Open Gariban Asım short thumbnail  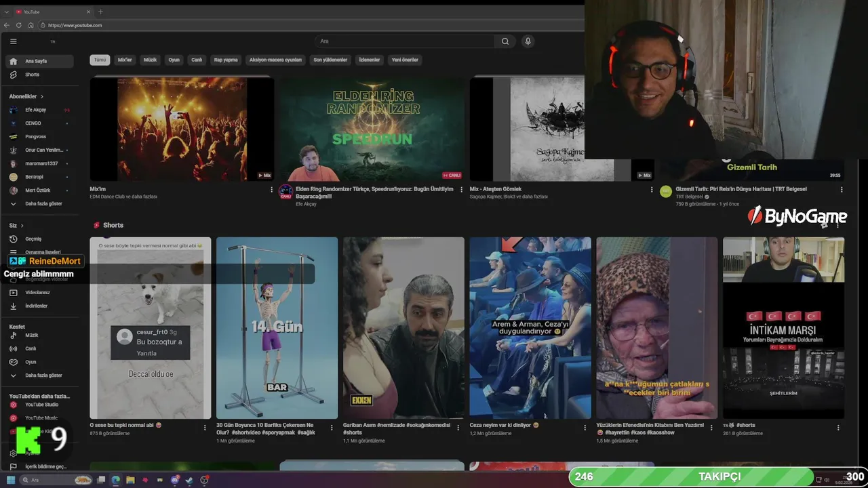pos(403,327)
